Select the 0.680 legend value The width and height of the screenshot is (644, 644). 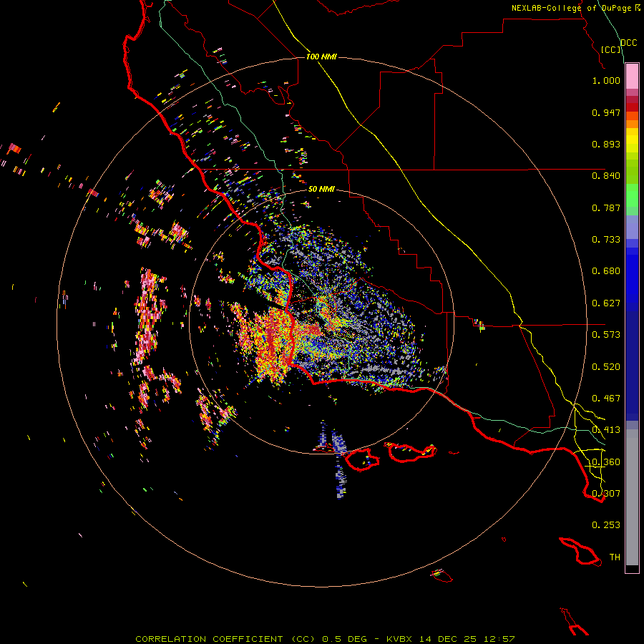point(606,271)
